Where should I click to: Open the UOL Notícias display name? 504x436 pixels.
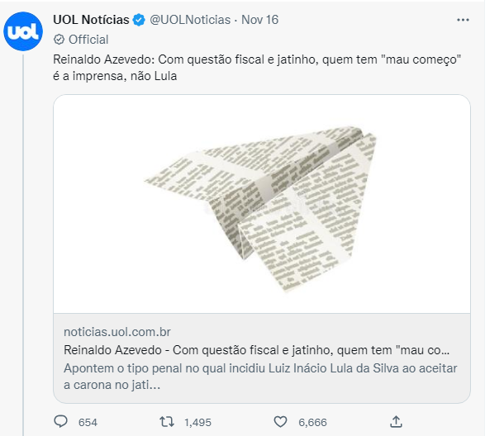click(x=91, y=20)
